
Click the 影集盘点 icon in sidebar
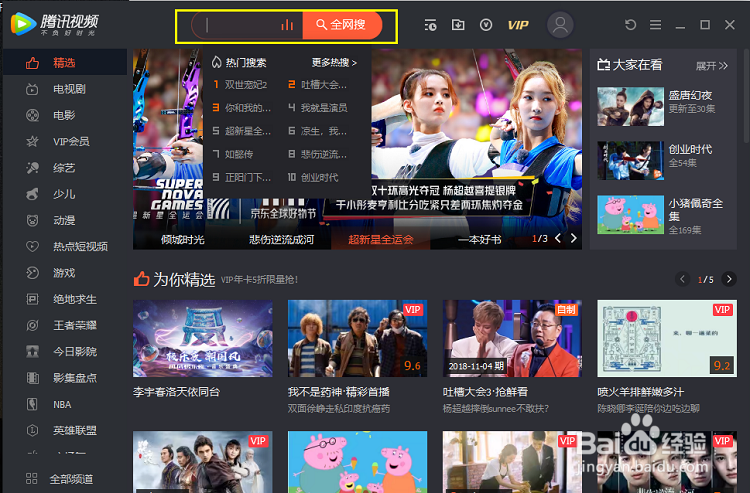(x=33, y=378)
